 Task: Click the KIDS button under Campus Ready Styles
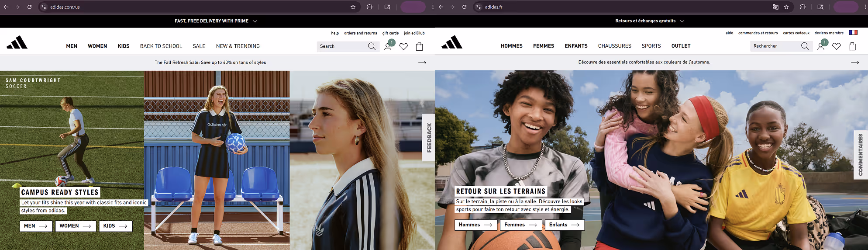tap(116, 226)
